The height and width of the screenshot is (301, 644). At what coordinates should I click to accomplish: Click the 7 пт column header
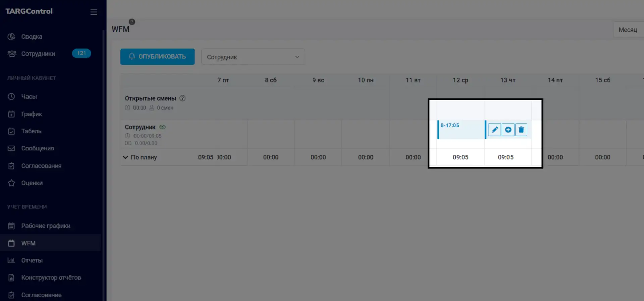pos(223,80)
